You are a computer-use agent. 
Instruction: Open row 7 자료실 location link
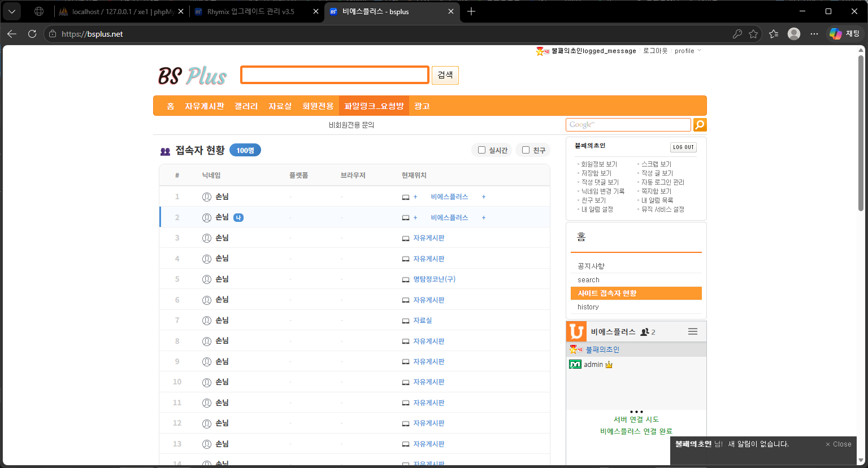pos(422,321)
